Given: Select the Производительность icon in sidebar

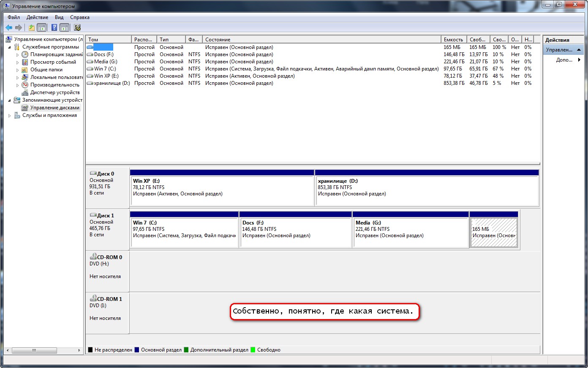Looking at the screenshot, I should [25, 85].
